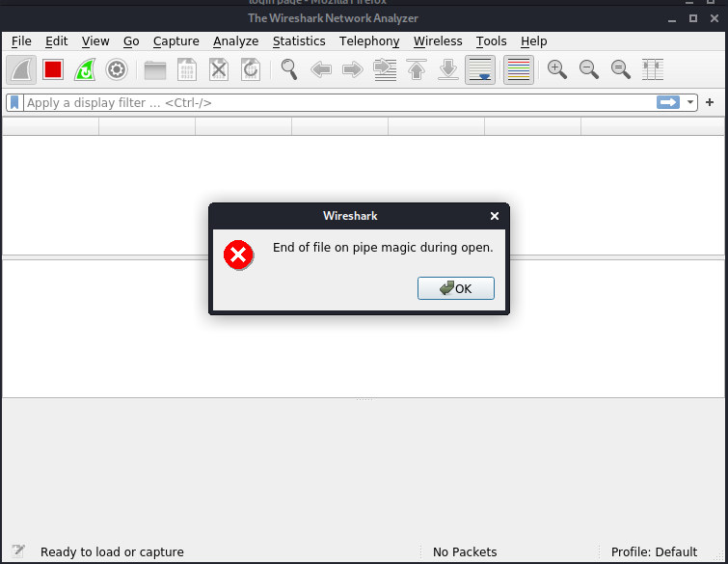Toggle auto-scroll during live capture
Screen dimensions: 728x564
tap(480, 70)
